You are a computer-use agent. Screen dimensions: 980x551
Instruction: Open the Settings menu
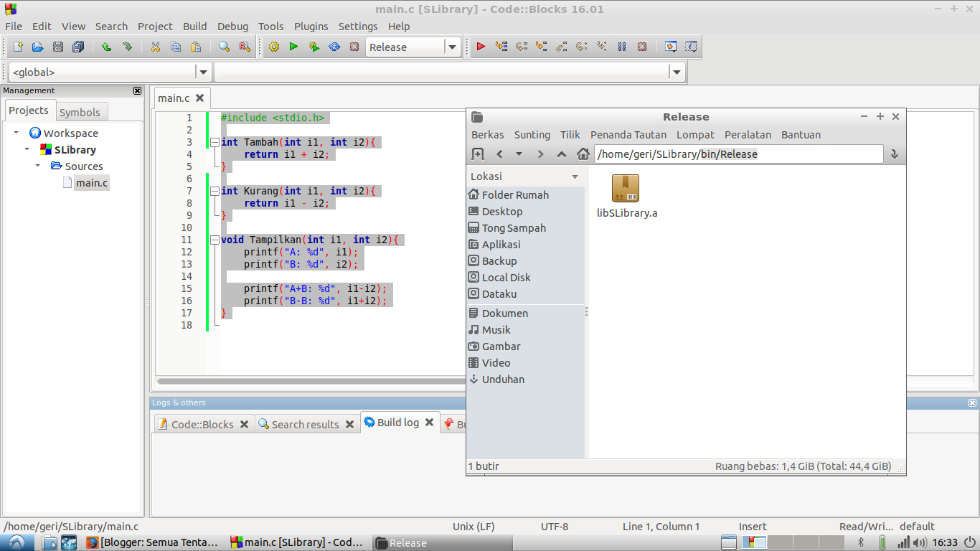(x=358, y=27)
